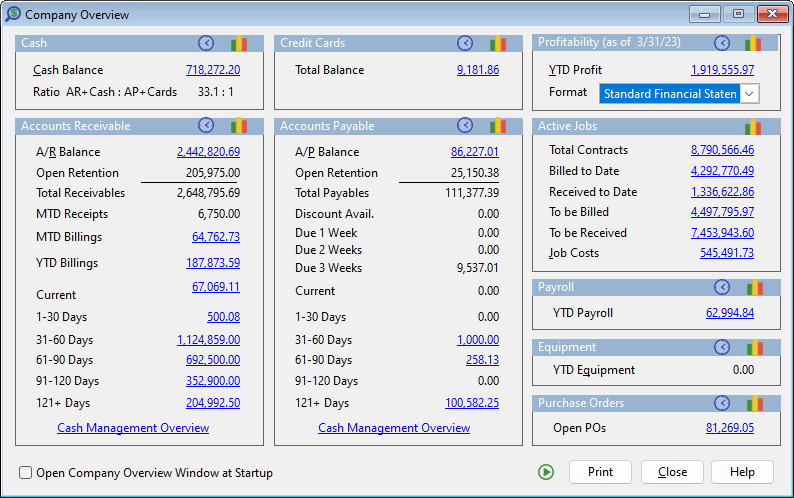
Task: Show the Cash panel bar chart
Action: (239, 43)
